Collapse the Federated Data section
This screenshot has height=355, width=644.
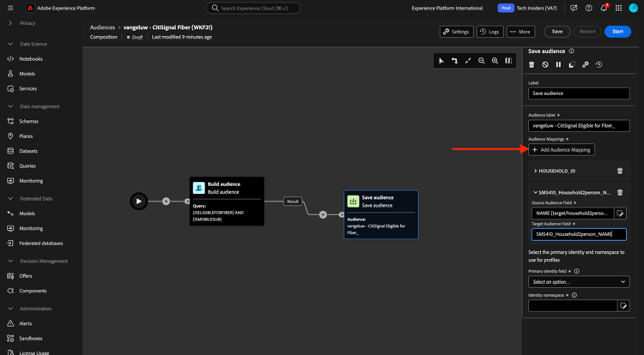[10, 198]
